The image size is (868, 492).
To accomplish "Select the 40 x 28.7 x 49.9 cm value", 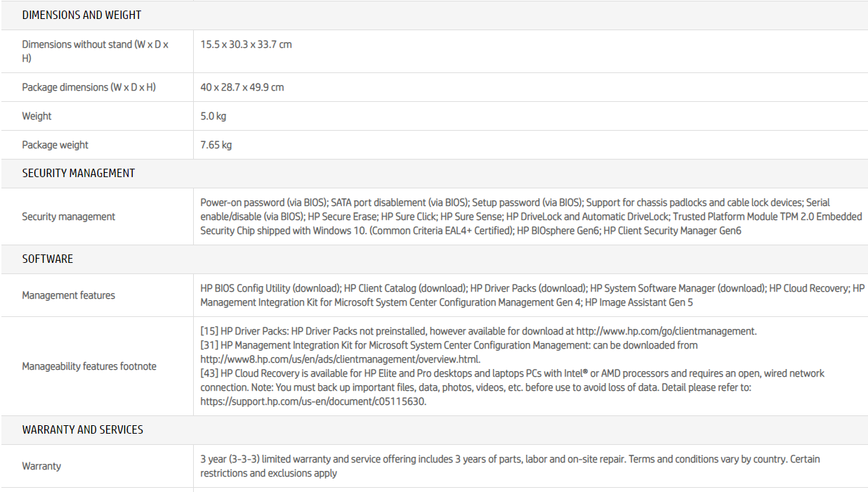I will coord(242,87).
